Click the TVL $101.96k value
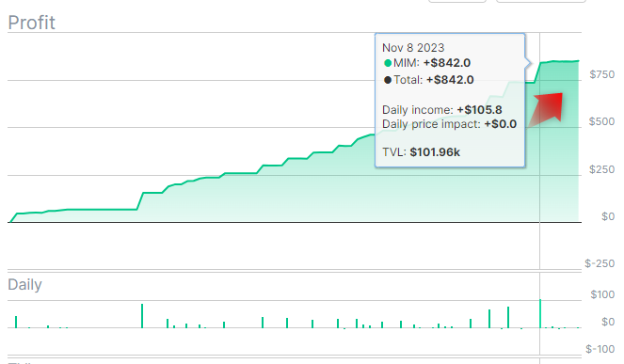The width and height of the screenshot is (624, 364). click(x=435, y=152)
